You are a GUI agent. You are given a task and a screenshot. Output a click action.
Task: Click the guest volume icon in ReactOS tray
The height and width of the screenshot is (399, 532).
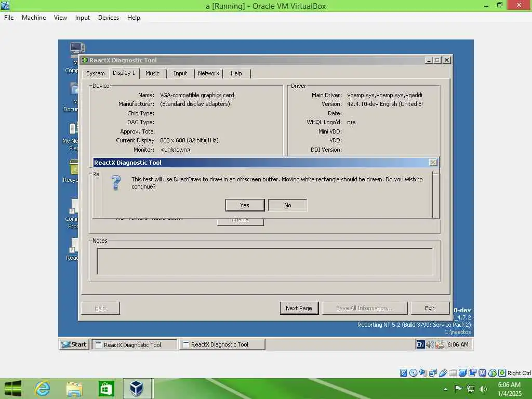(x=430, y=344)
